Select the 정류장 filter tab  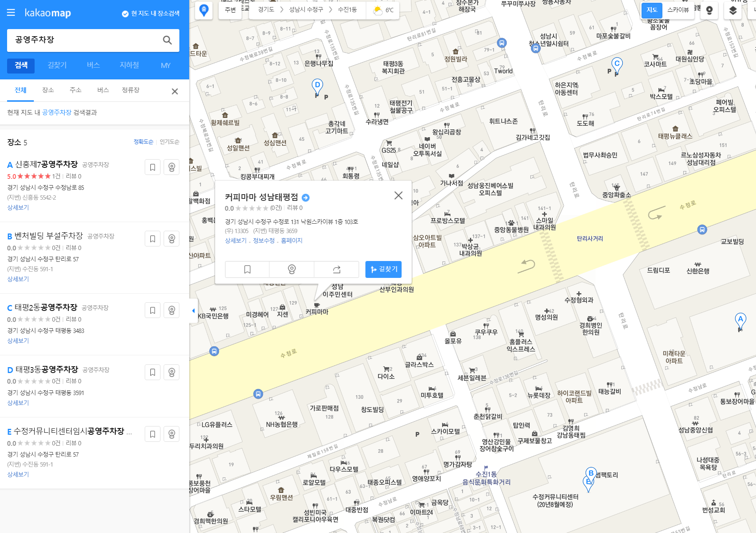130,90
